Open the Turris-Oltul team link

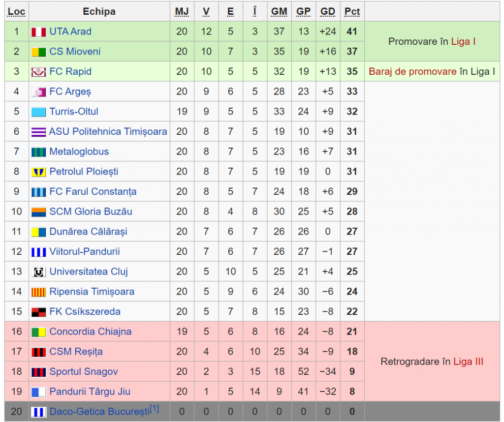(74, 112)
